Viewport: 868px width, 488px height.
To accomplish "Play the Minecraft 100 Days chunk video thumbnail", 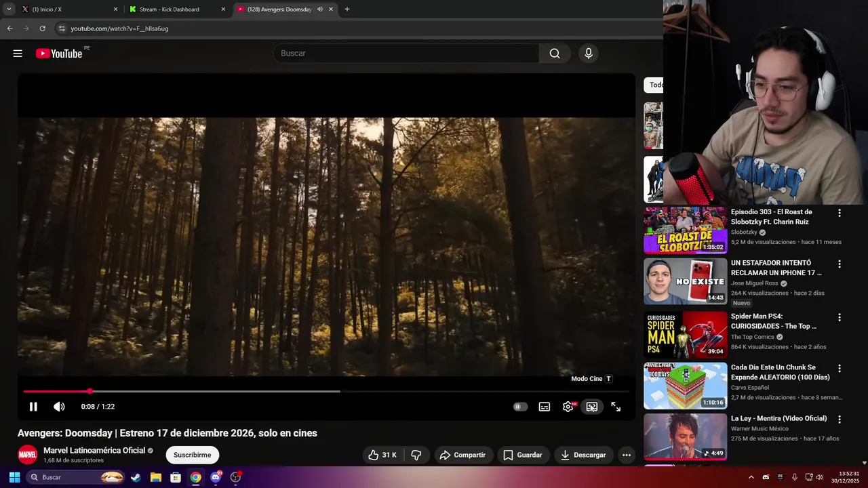I will 685,386.
